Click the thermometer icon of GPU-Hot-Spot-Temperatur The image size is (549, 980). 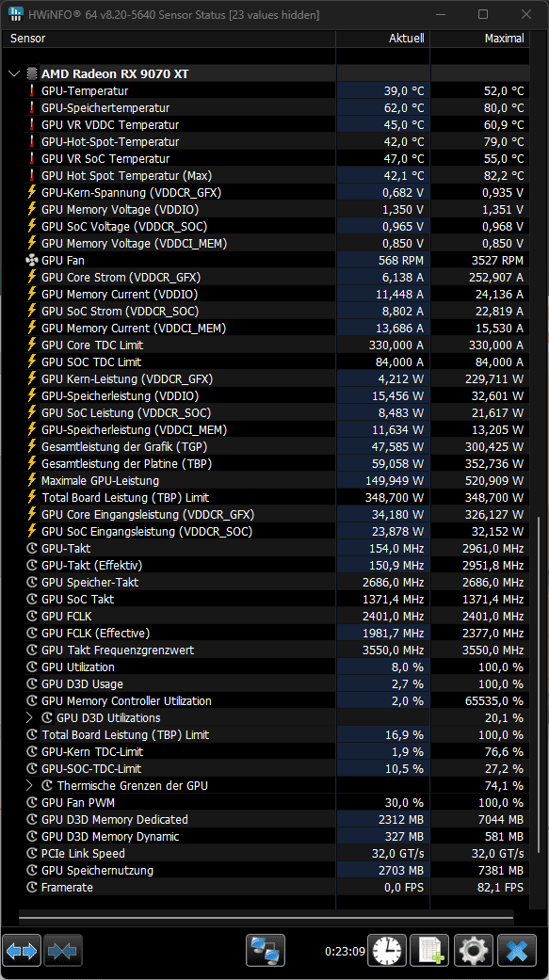pos(32,141)
